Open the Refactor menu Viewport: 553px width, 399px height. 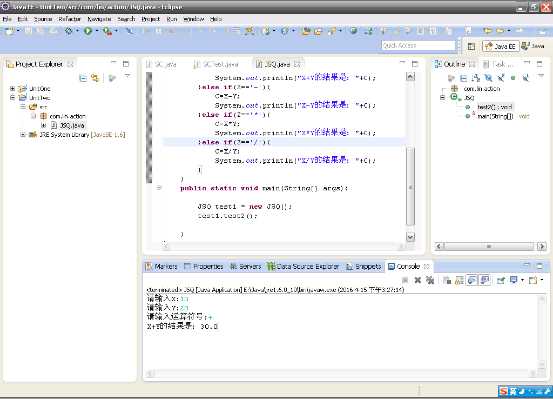click(x=69, y=19)
